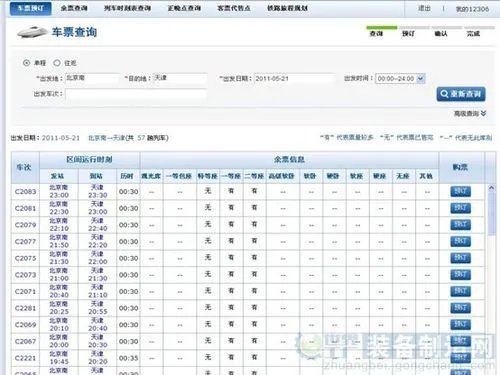Click train number C2083

(25, 192)
